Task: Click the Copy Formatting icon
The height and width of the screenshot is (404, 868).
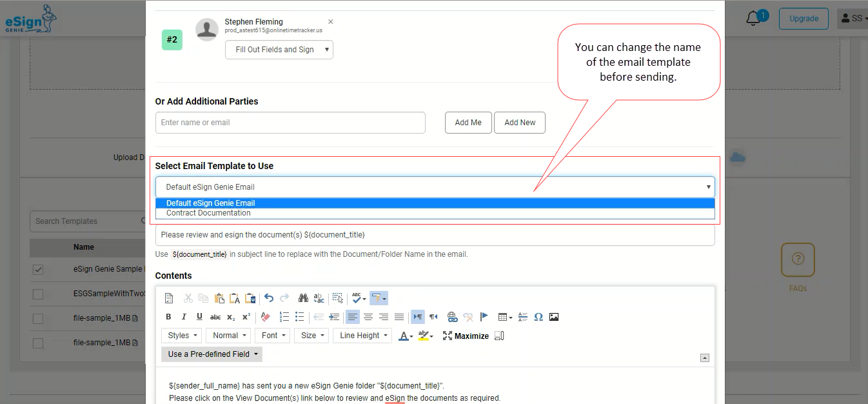Action: (379, 298)
